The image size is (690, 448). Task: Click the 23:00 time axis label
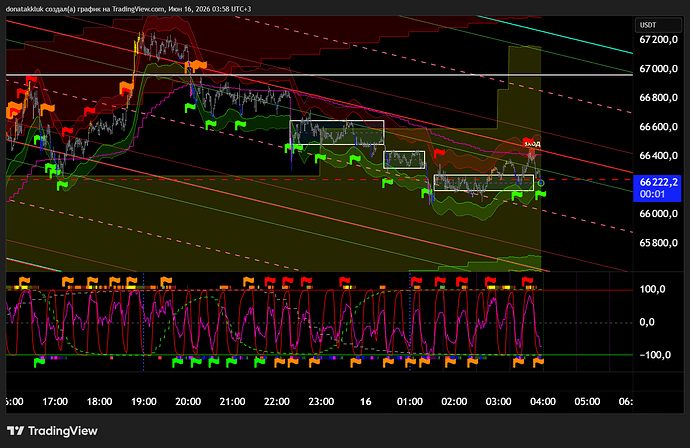point(321,402)
